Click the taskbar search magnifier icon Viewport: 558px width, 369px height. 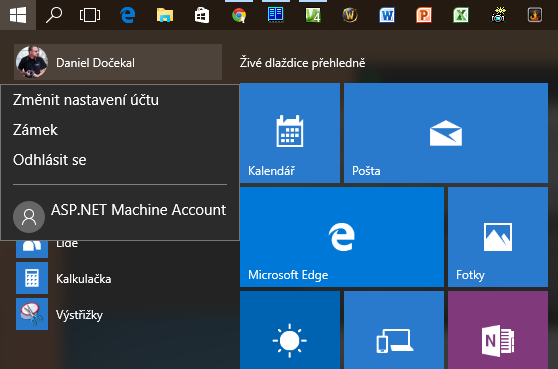pyautogui.click(x=54, y=15)
